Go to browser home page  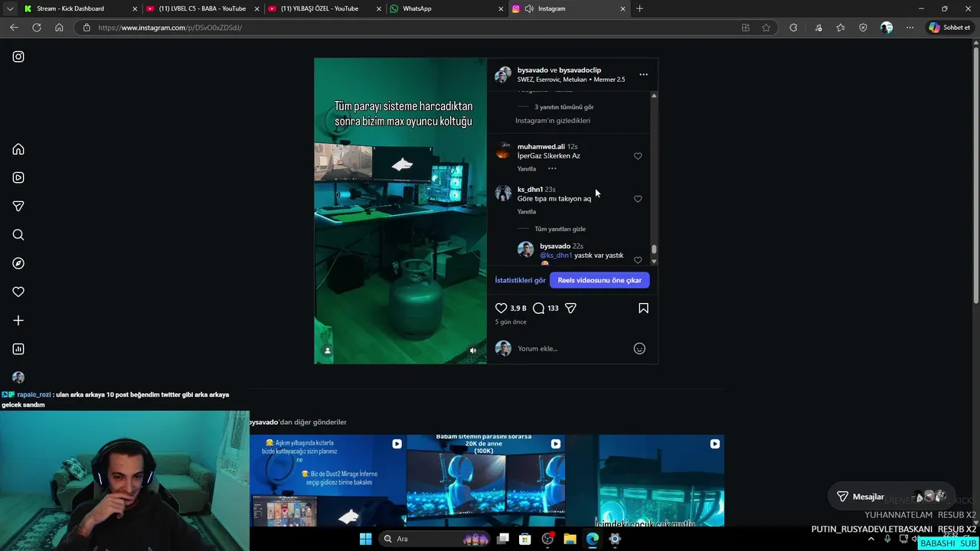coord(59,28)
